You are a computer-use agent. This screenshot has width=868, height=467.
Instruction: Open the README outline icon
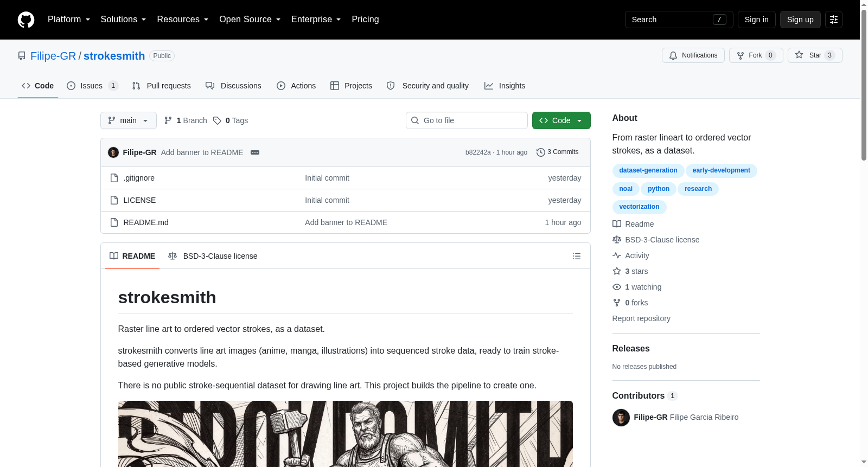point(577,256)
